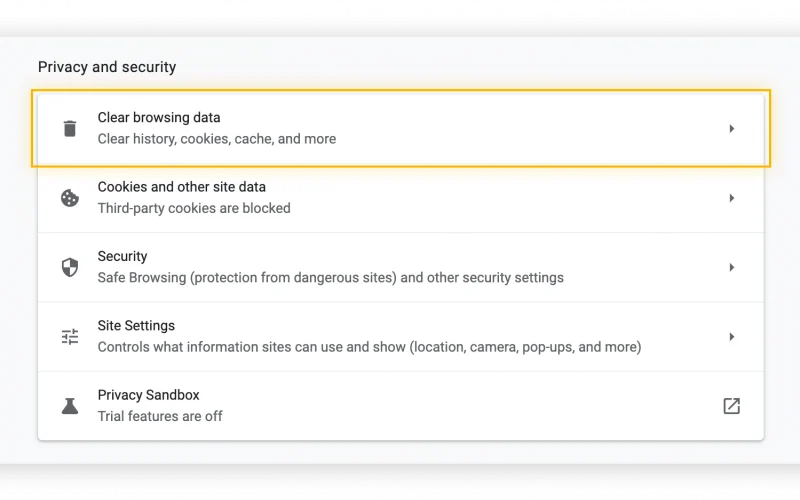Viewport: 800px width, 500px height.
Task: Click the external link icon for Privacy Sandbox
Action: [x=731, y=406]
